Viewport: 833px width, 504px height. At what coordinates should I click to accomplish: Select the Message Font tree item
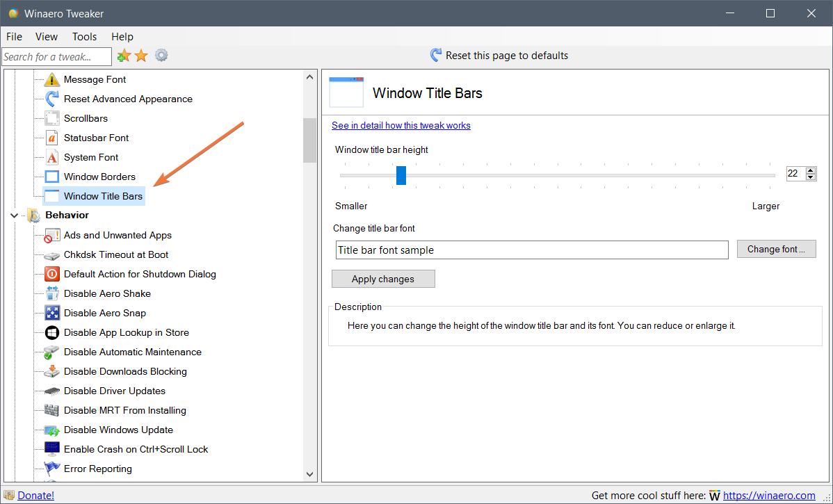pyautogui.click(x=95, y=80)
